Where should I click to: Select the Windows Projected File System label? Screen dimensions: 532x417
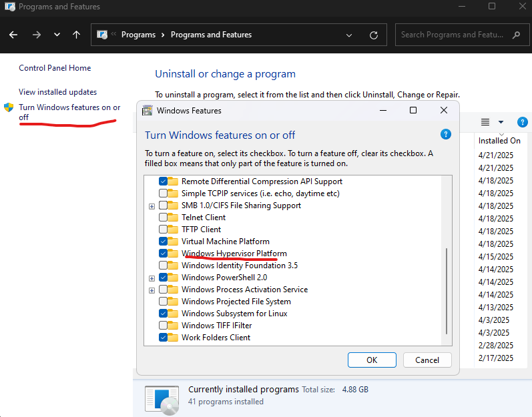236,302
